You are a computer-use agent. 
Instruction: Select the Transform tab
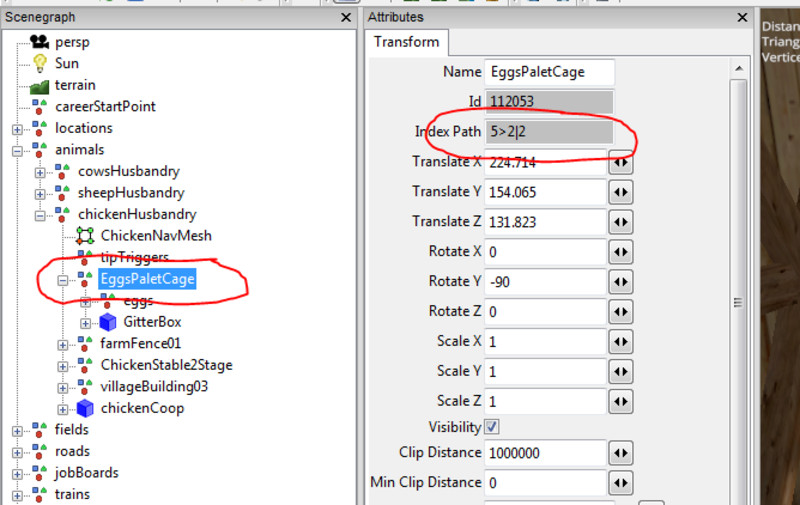(407, 42)
